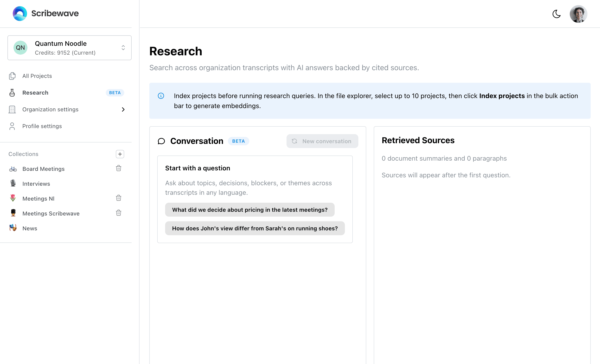This screenshot has height=364, width=600.
Task: Add a new collection with the plus button
Action: (120, 154)
